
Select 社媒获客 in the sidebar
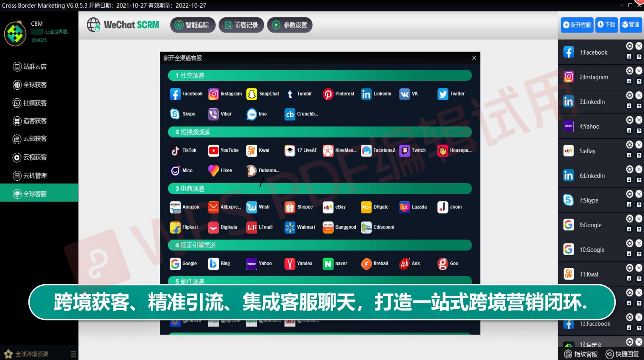tap(35, 103)
